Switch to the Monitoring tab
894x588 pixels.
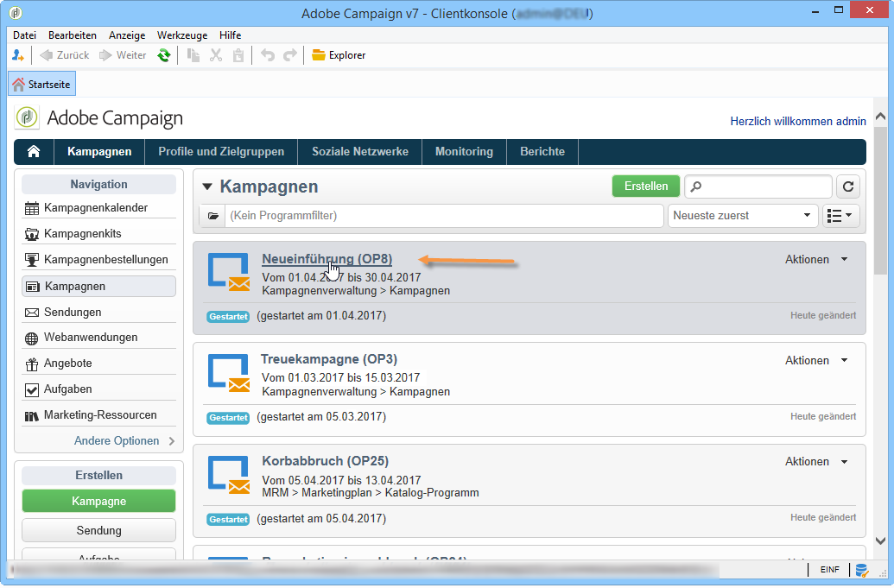pyautogui.click(x=464, y=152)
